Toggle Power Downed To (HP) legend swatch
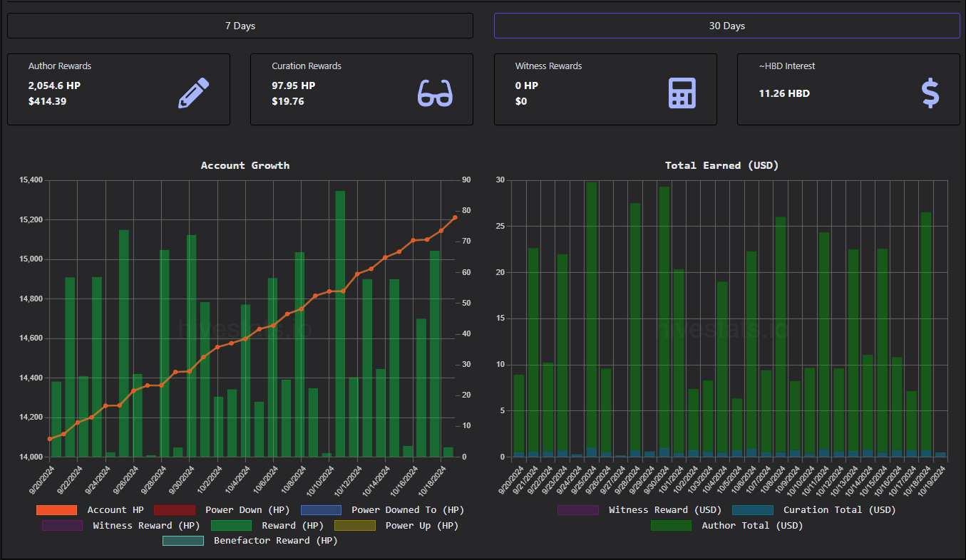The image size is (966, 560). pos(321,510)
